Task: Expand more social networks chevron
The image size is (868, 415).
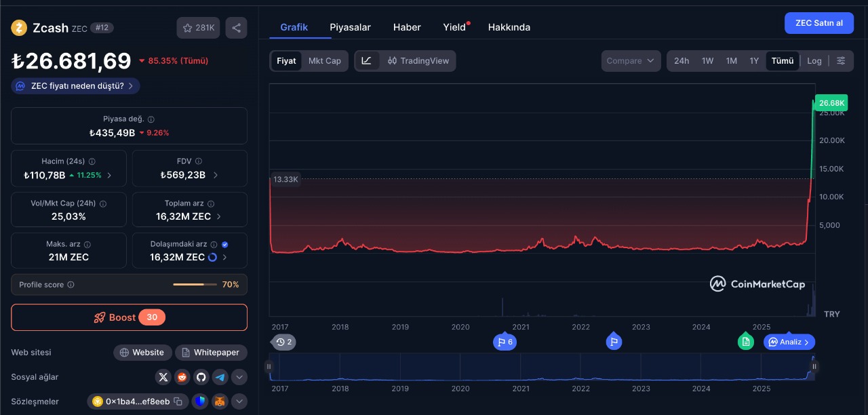Action: point(239,377)
